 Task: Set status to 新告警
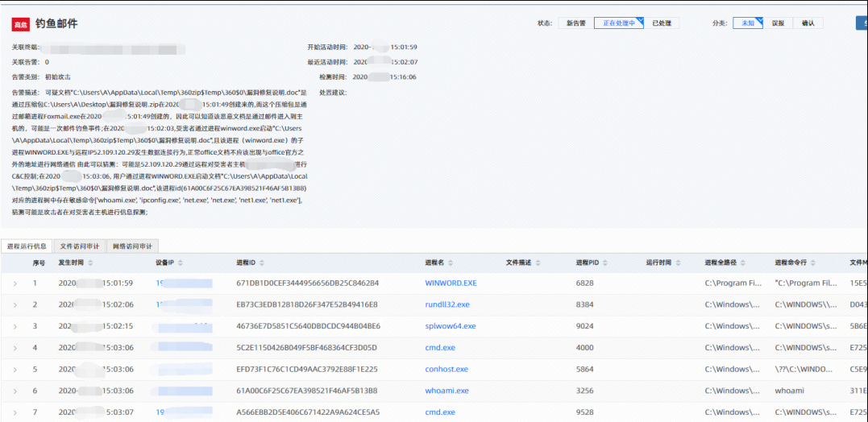click(575, 23)
